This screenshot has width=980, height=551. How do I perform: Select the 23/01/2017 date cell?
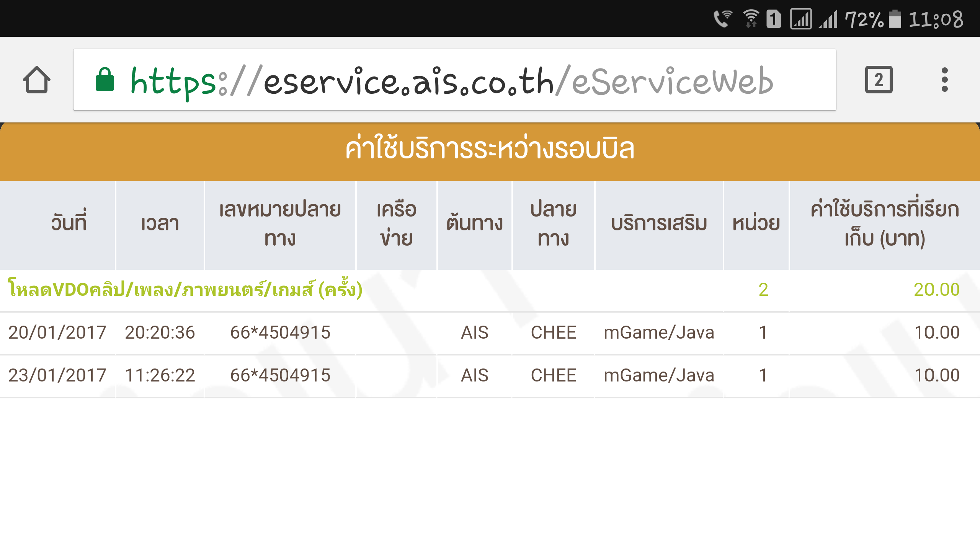point(57,375)
